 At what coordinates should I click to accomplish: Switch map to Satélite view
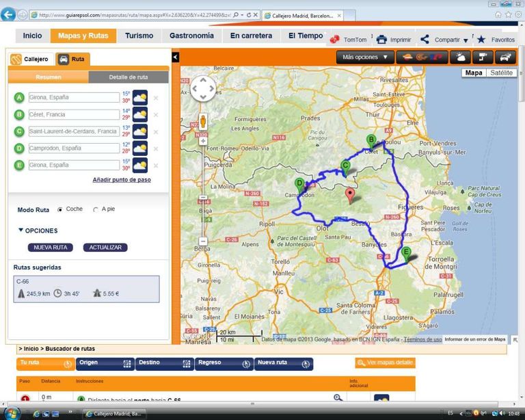pyautogui.click(x=501, y=73)
